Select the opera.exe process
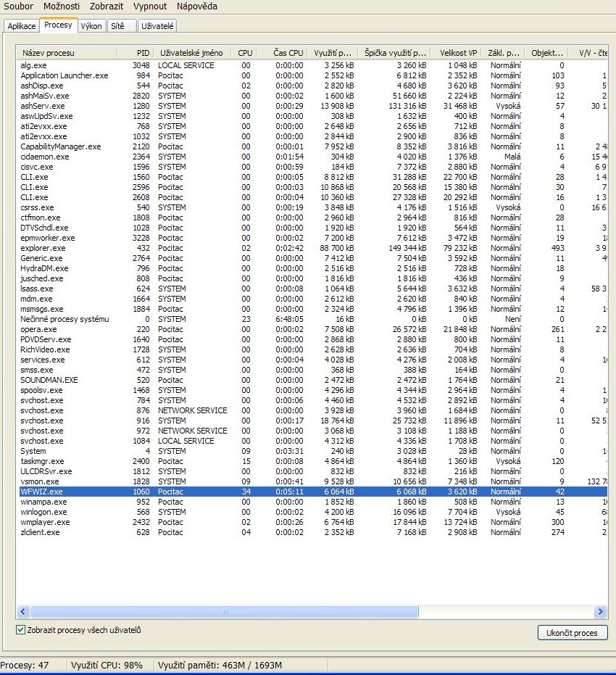 click(313, 329)
